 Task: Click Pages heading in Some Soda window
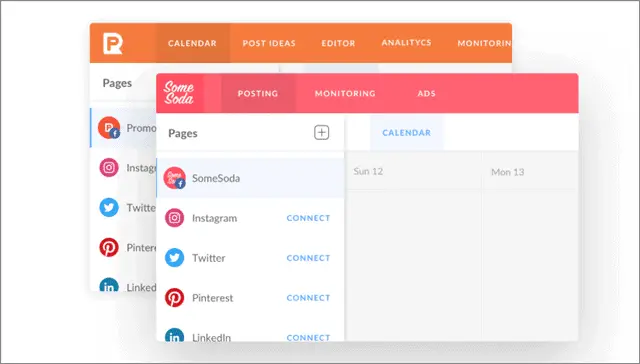[183, 133]
